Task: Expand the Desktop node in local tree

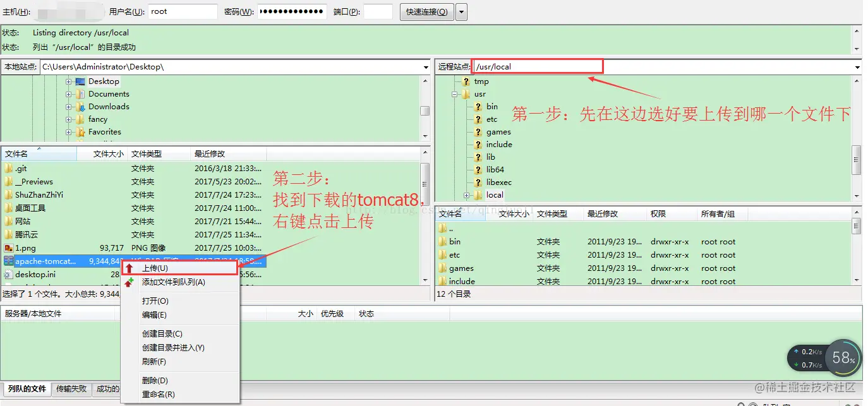Action: (68, 81)
